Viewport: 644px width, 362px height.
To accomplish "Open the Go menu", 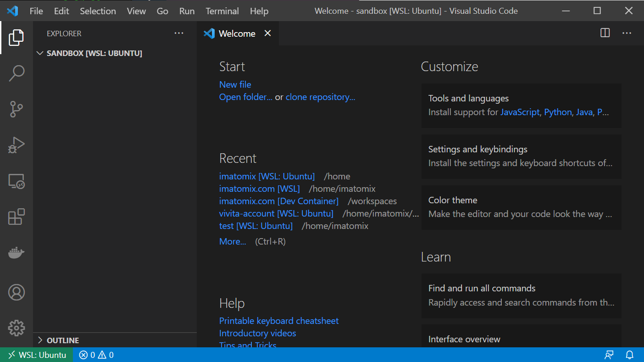I will pos(162,11).
